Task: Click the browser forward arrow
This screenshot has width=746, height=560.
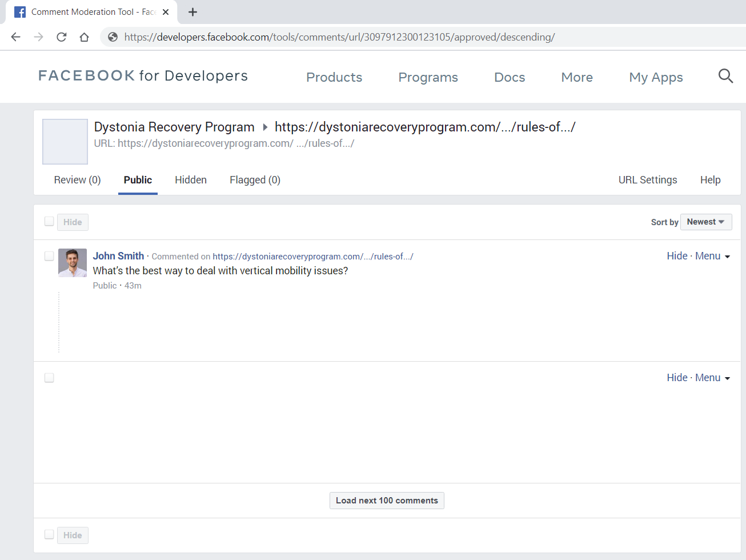Action: [x=39, y=37]
